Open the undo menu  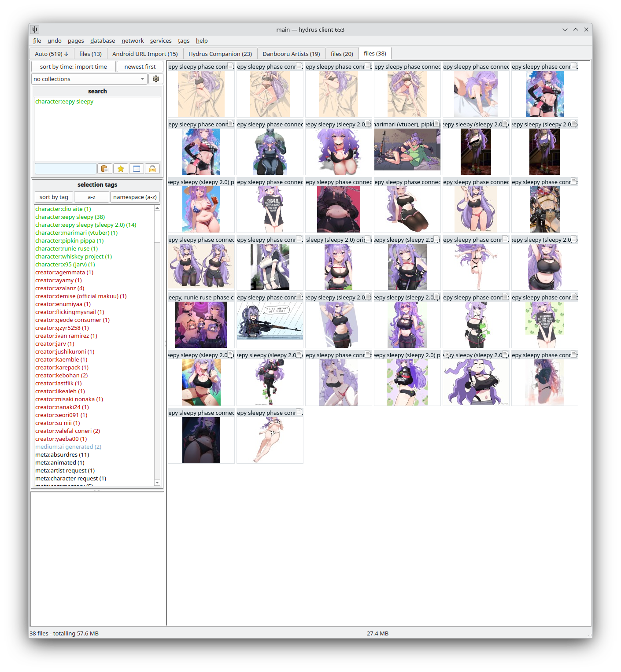(55, 41)
